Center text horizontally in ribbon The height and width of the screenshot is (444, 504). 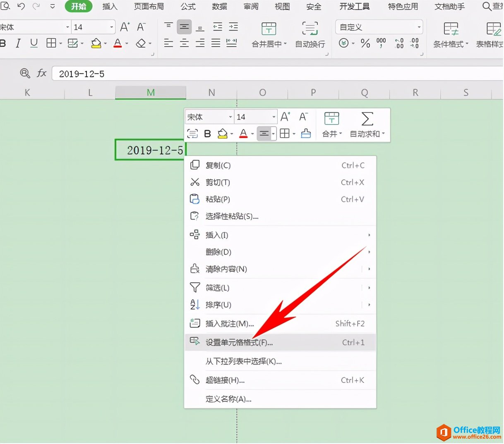(x=184, y=43)
